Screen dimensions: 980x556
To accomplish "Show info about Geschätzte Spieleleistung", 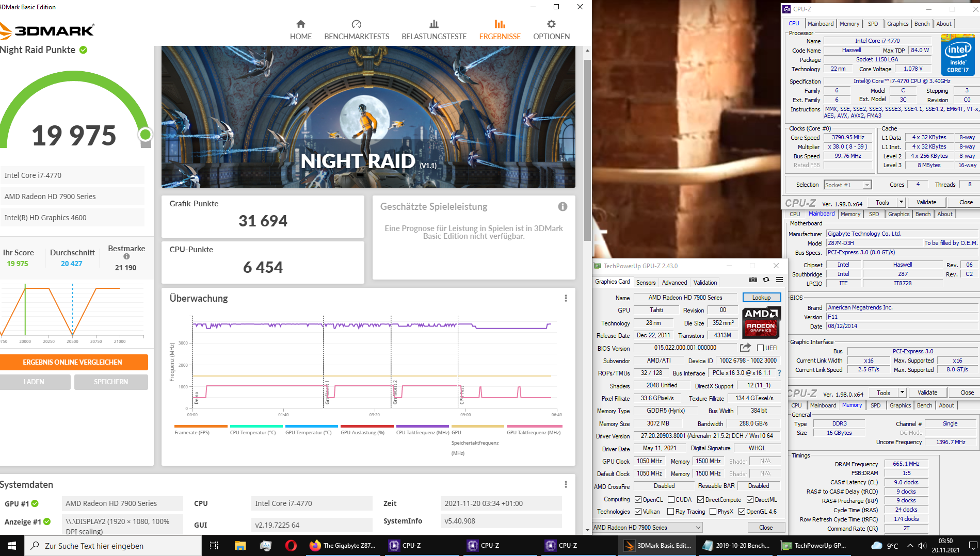I will click(563, 206).
